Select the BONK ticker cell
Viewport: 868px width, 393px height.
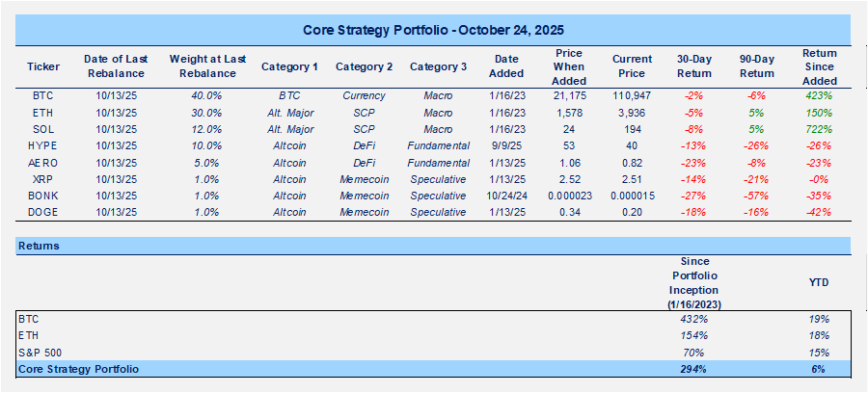(x=43, y=196)
